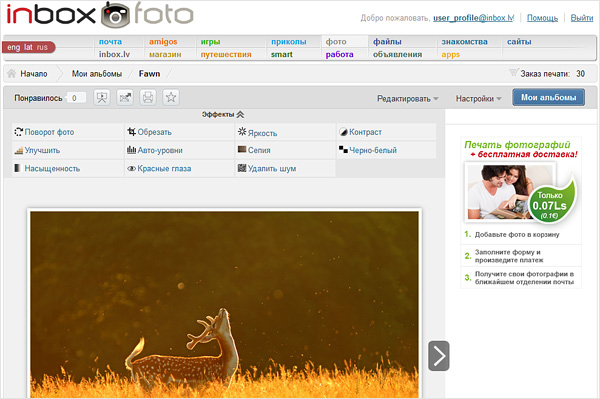
Task: Open the объявления menu item
Action: (x=397, y=54)
